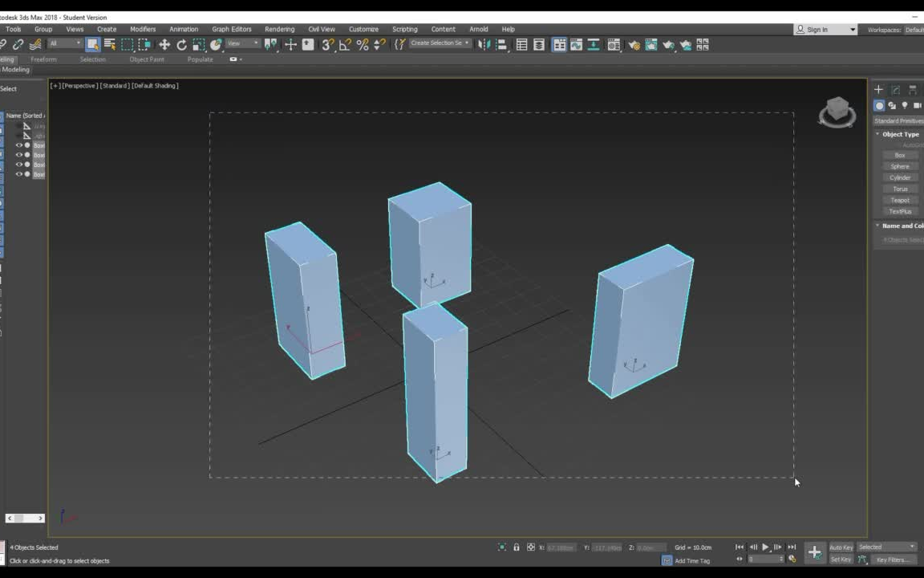This screenshot has width=924, height=578.
Task: Activate the Select and Uniform Scale tool
Action: click(197, 45)
